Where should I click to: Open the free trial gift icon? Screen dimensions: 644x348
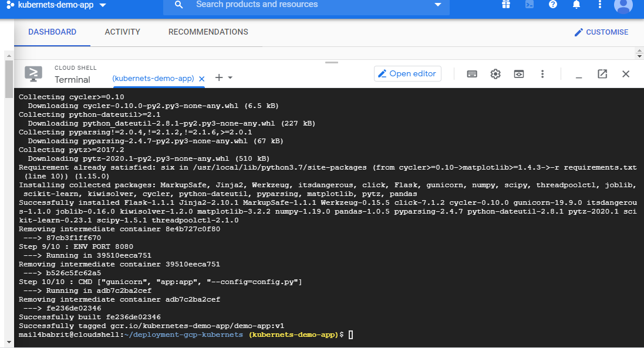click(x=506, y=5)
